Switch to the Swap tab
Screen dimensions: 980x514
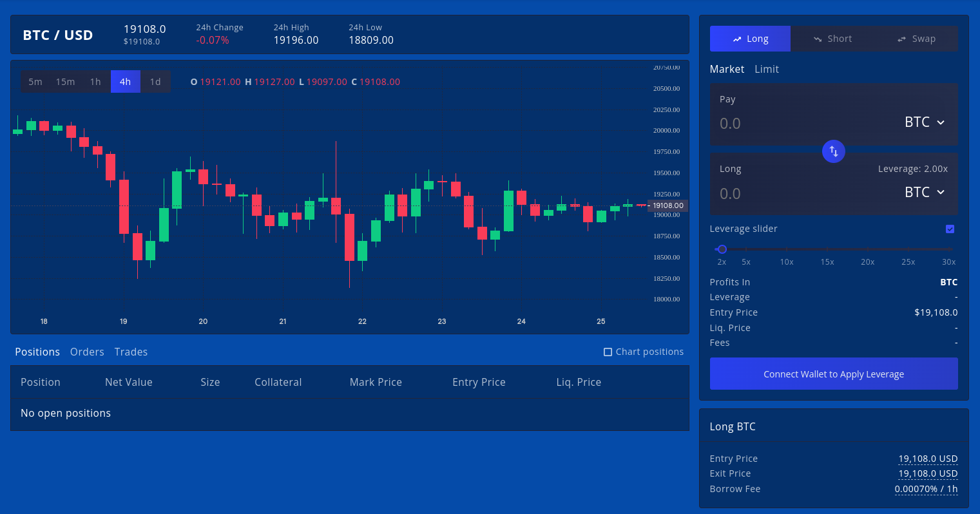(916, 39)
